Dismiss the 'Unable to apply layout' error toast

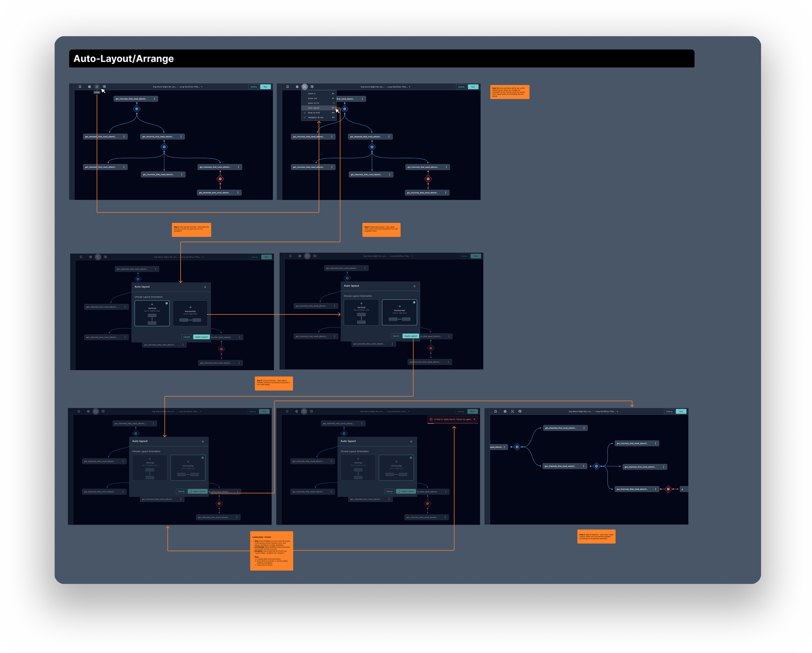click(x=474, y=419)
